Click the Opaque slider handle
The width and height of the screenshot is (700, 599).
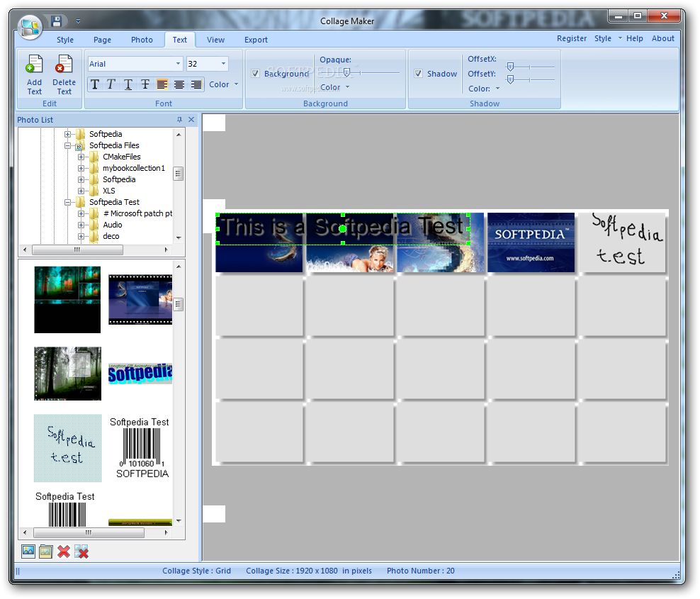346,72
